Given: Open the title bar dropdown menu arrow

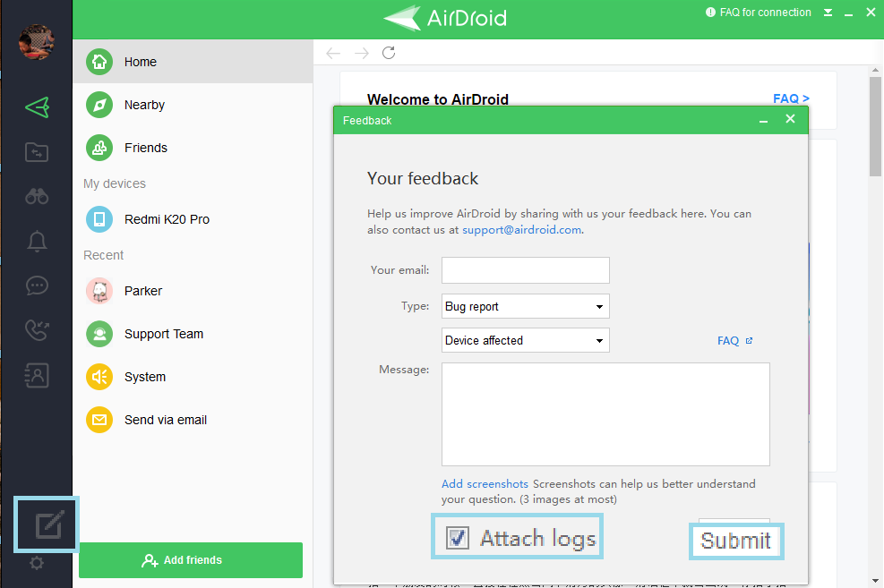Looking at the screenshot, I should (828, 13).
